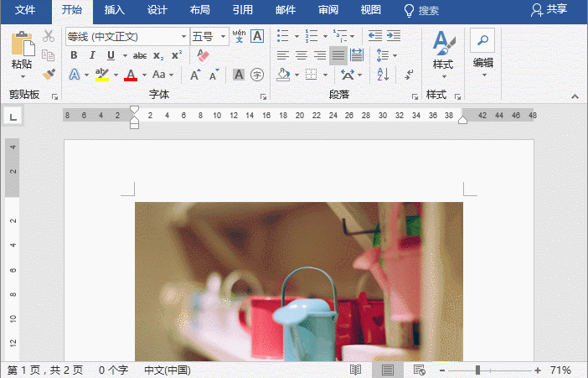Click the Cut scissors icon

49,36
